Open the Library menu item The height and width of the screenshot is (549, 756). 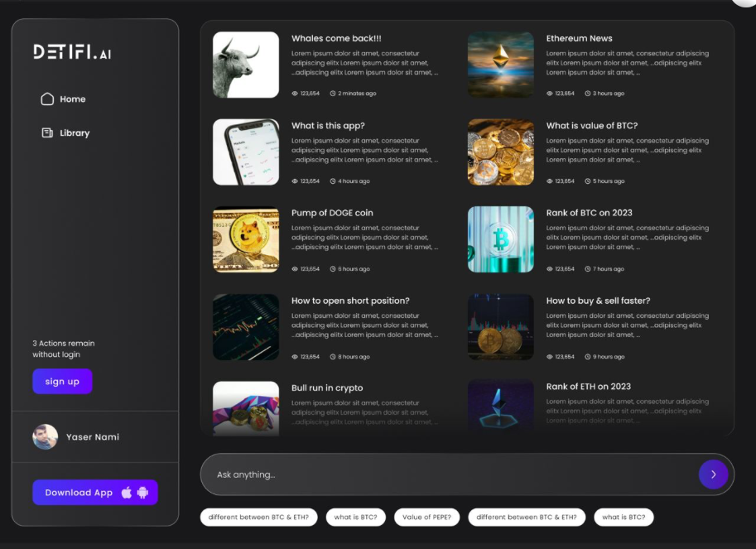[x=75, y=132]
